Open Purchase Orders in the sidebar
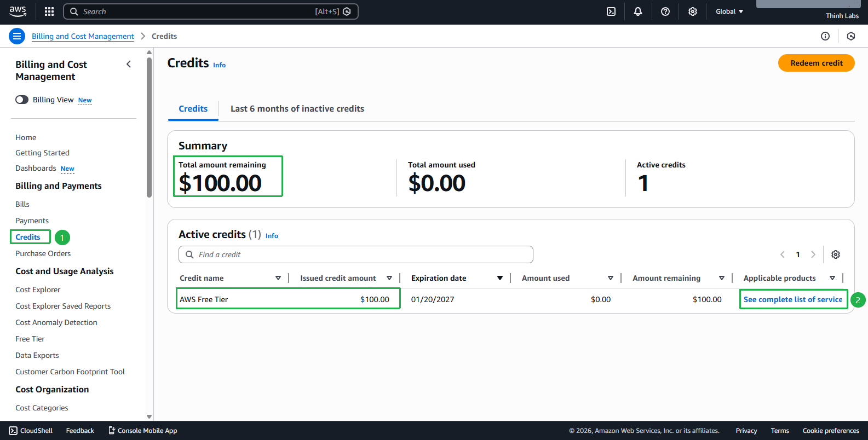 (x=43, y=253)
